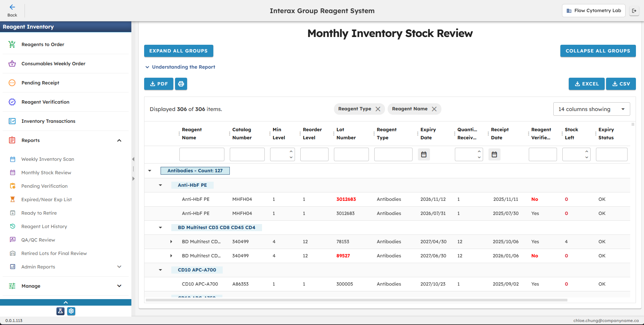The image size is (644, 325).
Task: Expand the BD Multitest lot 78153 row
Action: tap(171, 242)
